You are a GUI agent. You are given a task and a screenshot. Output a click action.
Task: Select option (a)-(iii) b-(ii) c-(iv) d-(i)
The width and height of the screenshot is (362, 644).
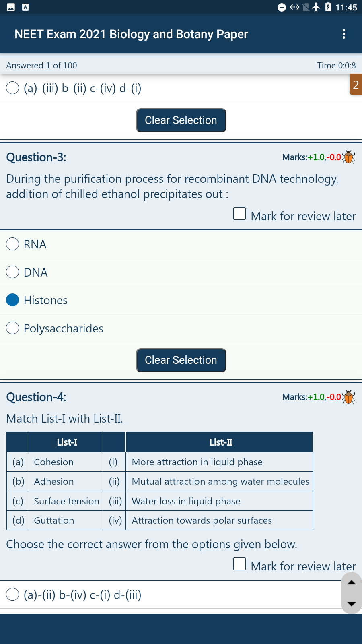click(x=181, y=88)
